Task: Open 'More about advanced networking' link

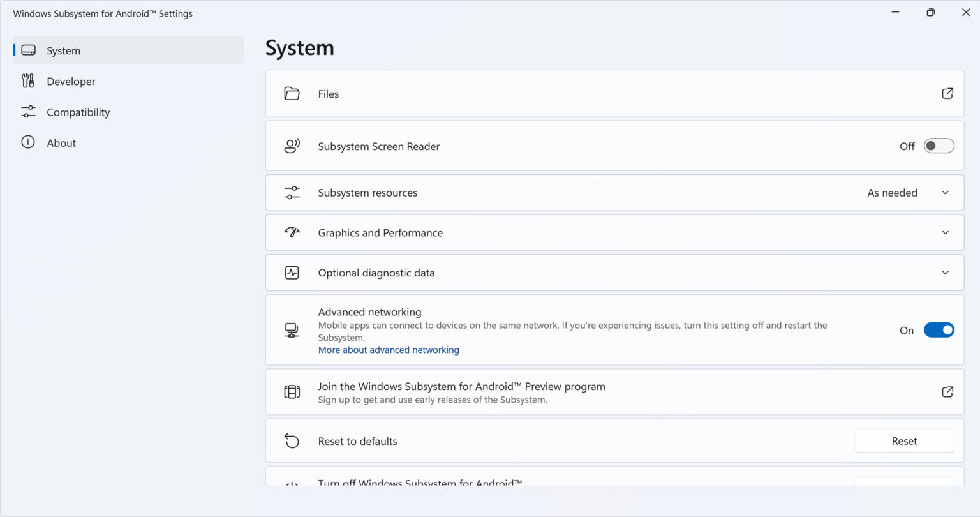Action: tap(389, 350)
